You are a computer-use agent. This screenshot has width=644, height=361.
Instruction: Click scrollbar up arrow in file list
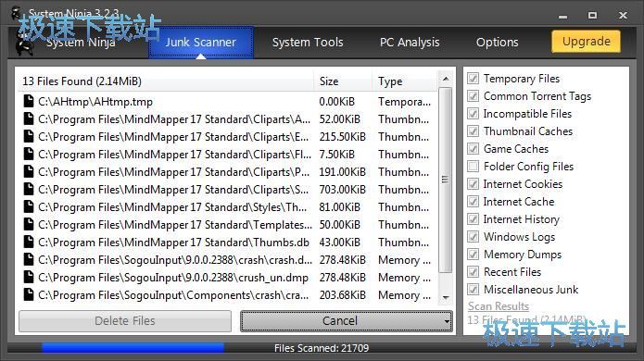[446, 79]
